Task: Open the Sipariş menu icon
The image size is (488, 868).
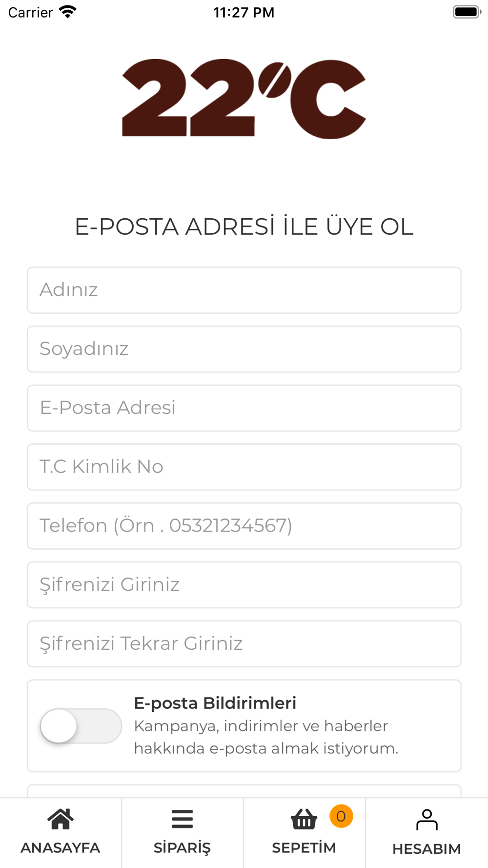Action: click(x=183, y=819)
